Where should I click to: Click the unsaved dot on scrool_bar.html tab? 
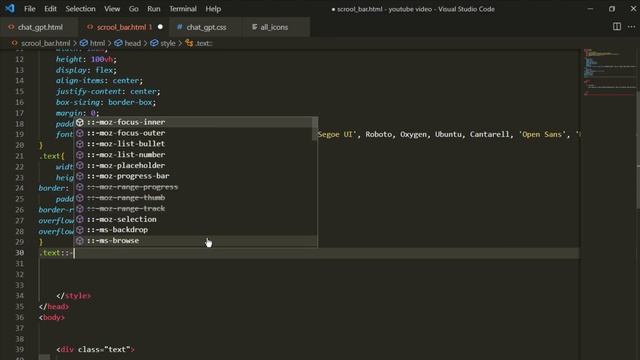tap(160, 27)
